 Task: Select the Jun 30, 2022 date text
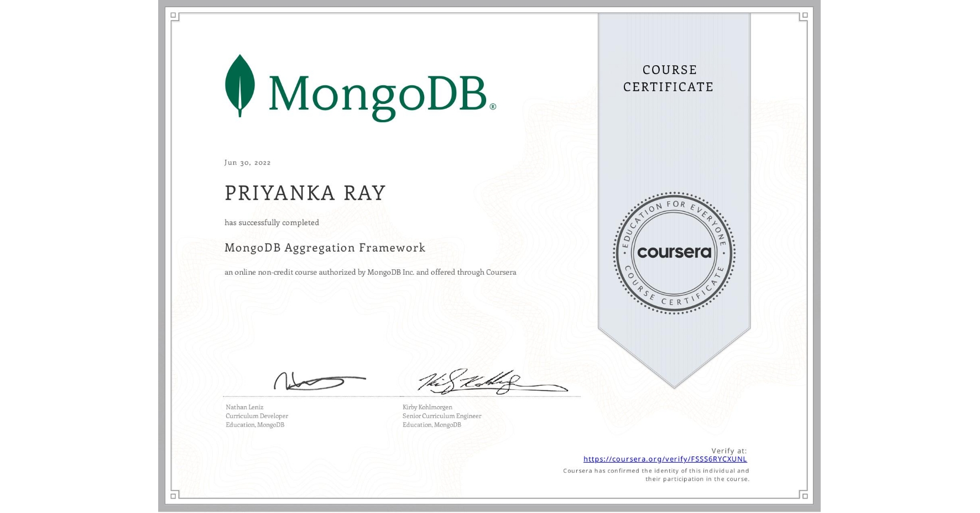click(247, 162)
